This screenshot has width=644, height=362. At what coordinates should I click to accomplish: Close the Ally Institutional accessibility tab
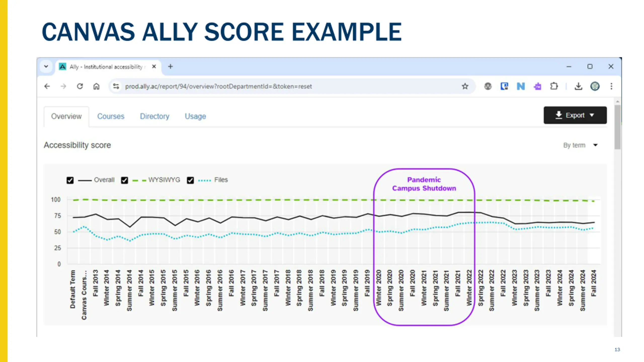tap(154, 66)
